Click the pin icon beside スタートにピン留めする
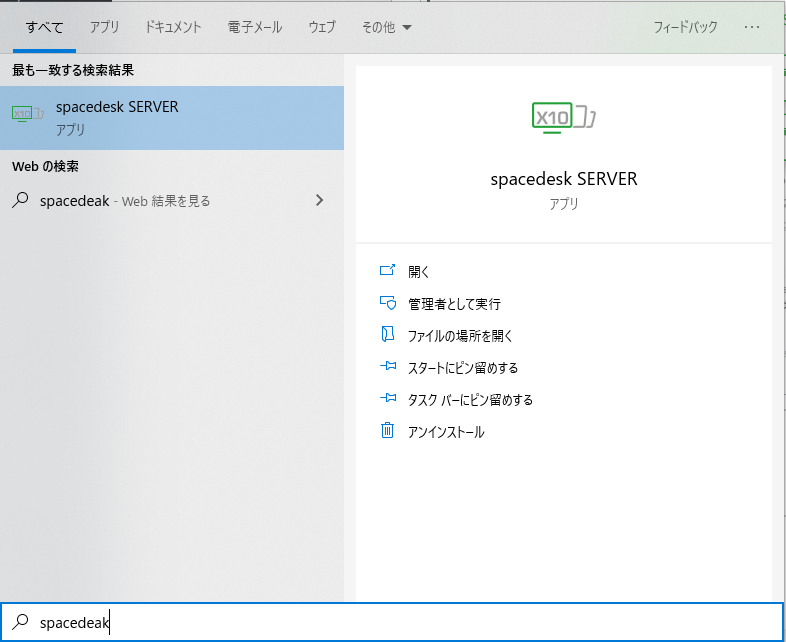Screen dimensions: 786x642 [x=388, y=366]
